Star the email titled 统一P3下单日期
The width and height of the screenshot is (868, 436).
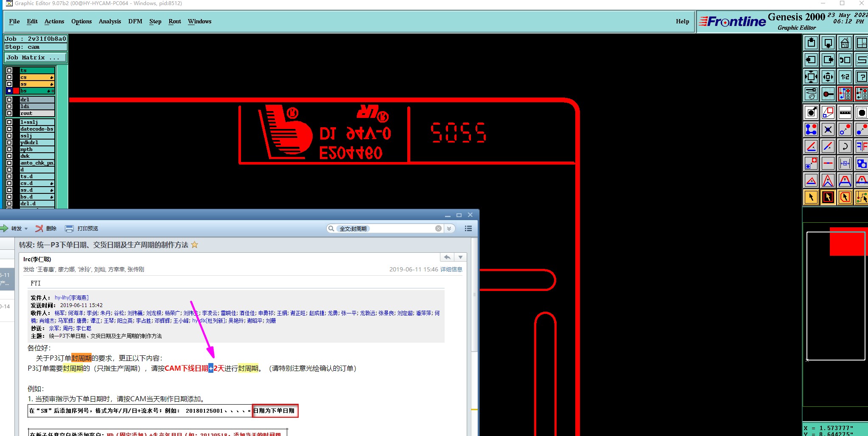click(194, 245)
